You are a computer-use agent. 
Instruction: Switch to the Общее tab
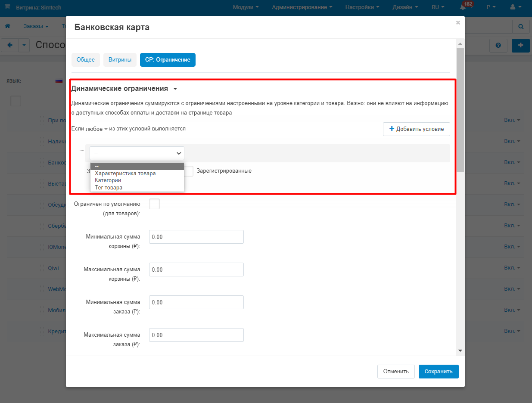(86, 60)
